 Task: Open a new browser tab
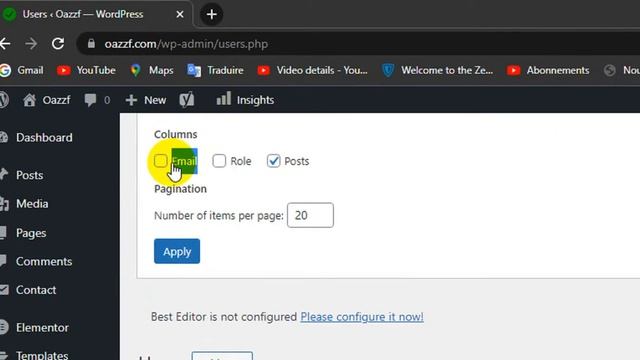pos(211,14)
